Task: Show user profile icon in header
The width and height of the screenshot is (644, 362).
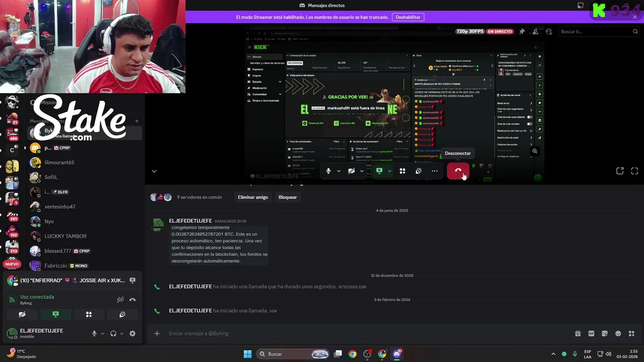Action: tap(549, 31)
